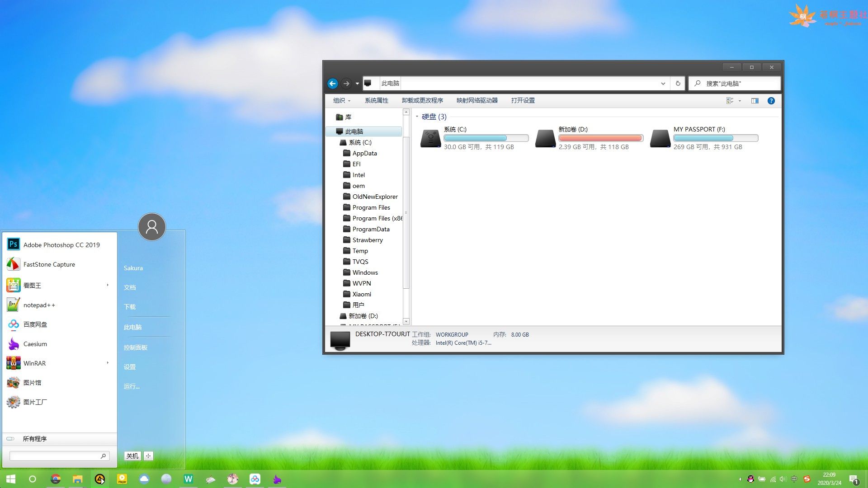The width and height of the screenshot is (868, 488).
Task: Expand the 看图王 submenu arrow
Action: pyautogui.click(x=108, y=285)
